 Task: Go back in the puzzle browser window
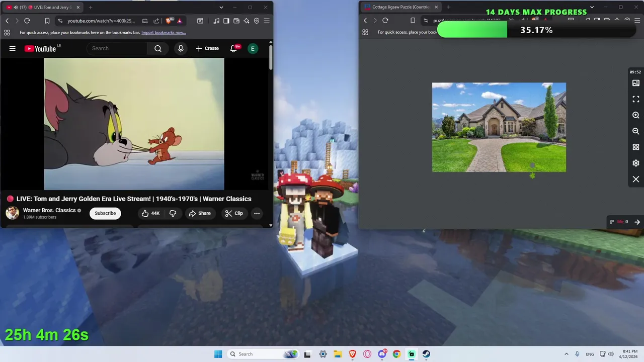[365, 21]
